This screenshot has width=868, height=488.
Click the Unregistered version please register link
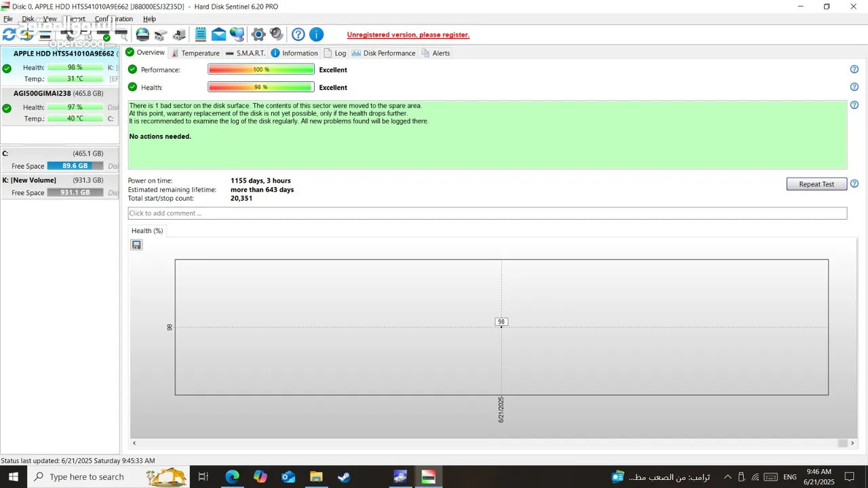pyautogui.click(x=408, y=35)
